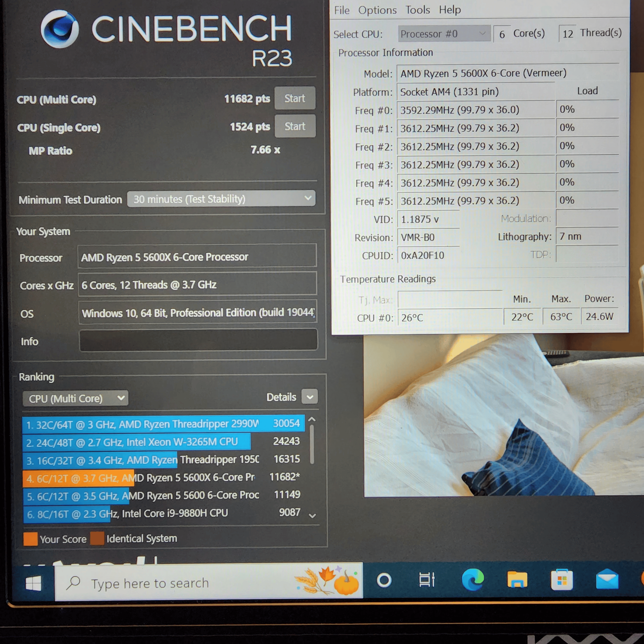The height and width of the screenshot is (644, 644).
Task: Click the MP Ratio 7.66 x value
Action: coord(265,150)
